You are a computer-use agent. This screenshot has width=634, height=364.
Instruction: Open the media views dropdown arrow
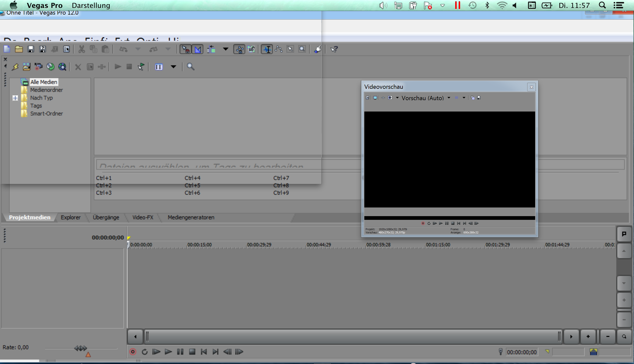click(173, 67)
